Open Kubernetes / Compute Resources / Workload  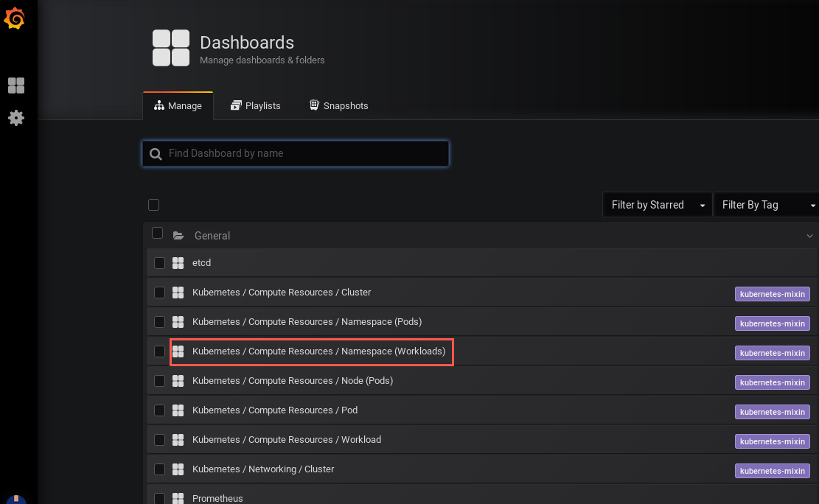pos(287,440)
